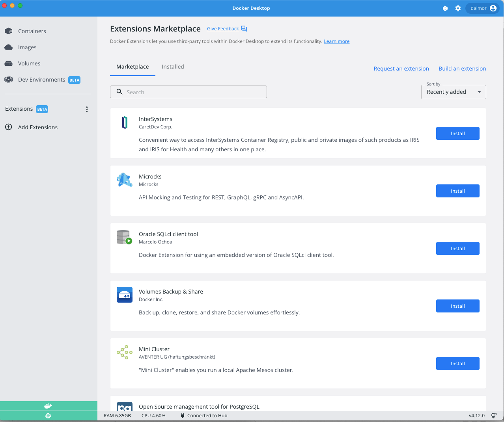Screen dimensions: 504x422
Task: Install the Mini Cluster extension
Action: [x=457, y=364]
